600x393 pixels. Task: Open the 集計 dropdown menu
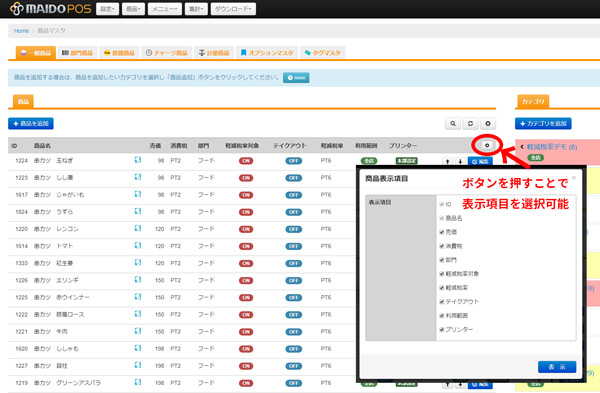(x=196, y=9)
